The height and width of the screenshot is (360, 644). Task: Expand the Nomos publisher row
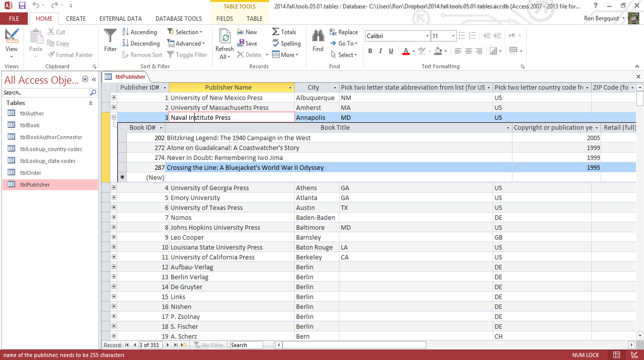(x=114, y=217)
